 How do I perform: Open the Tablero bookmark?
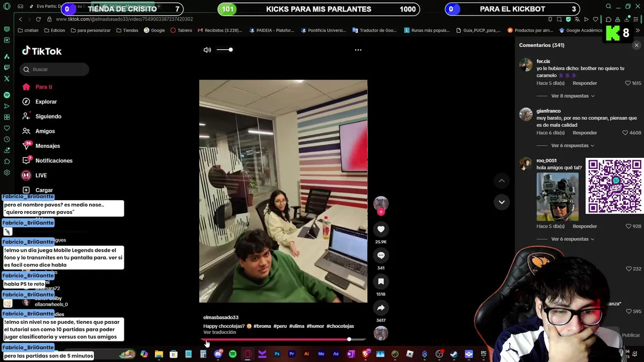[x=181, y=31]
